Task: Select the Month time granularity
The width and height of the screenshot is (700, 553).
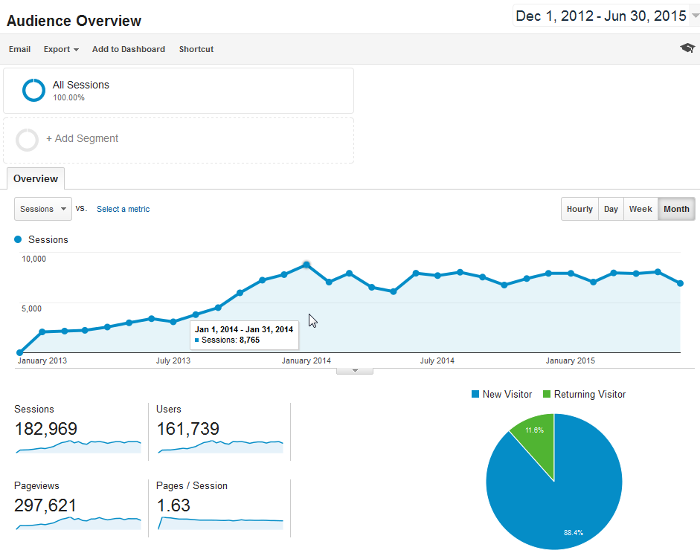Action: click(676, 209)
